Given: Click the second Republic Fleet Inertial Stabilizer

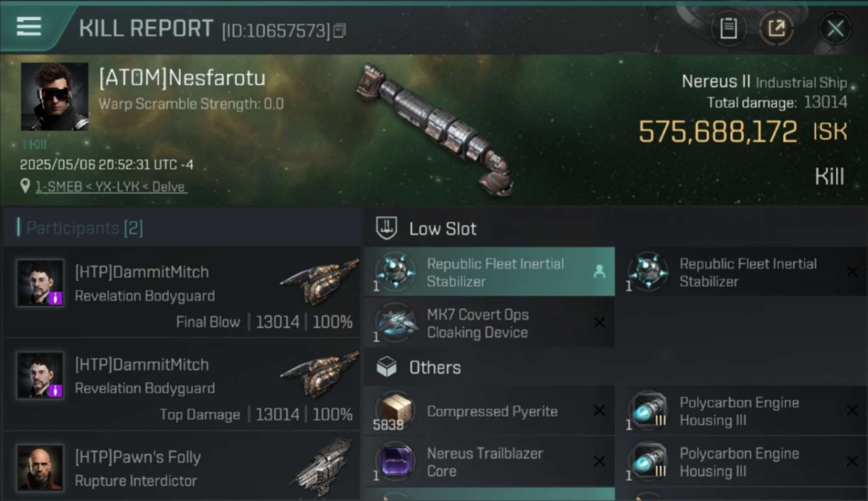Looking at the screenshot, I should click(x=742, y=272).
